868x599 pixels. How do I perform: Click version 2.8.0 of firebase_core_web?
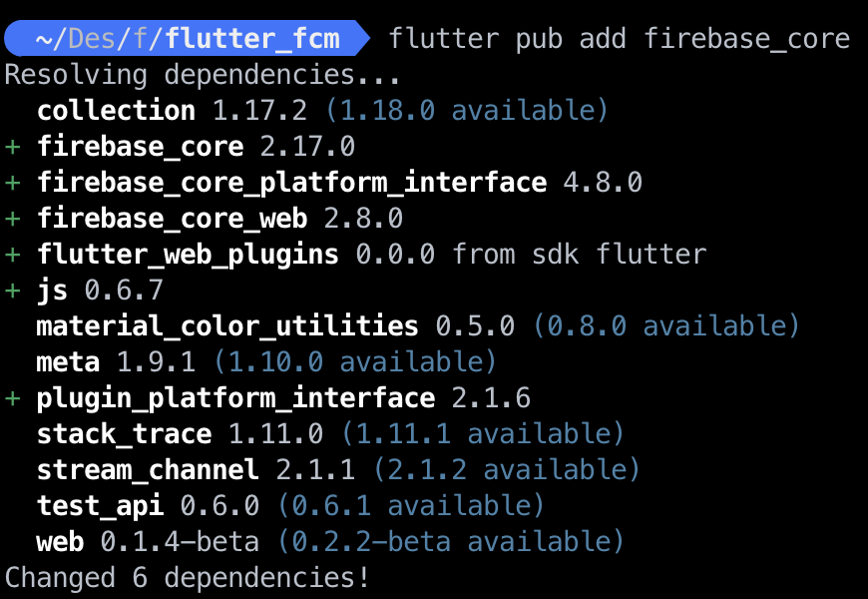(x=363, y=219)
